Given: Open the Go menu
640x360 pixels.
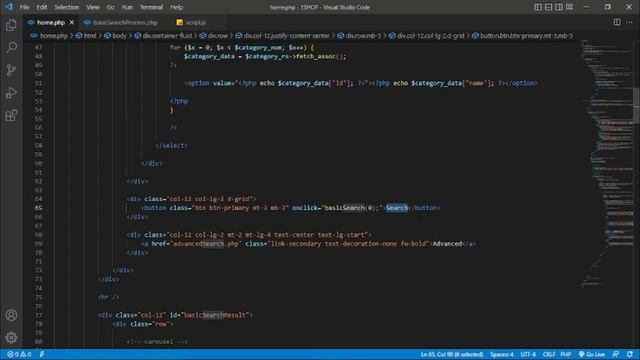Looking at the screenshot, I should 111,7.
